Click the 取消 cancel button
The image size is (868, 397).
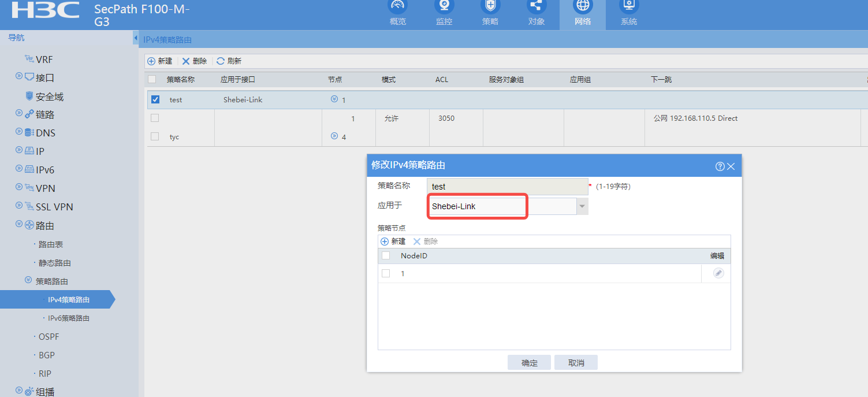point(576,362)
